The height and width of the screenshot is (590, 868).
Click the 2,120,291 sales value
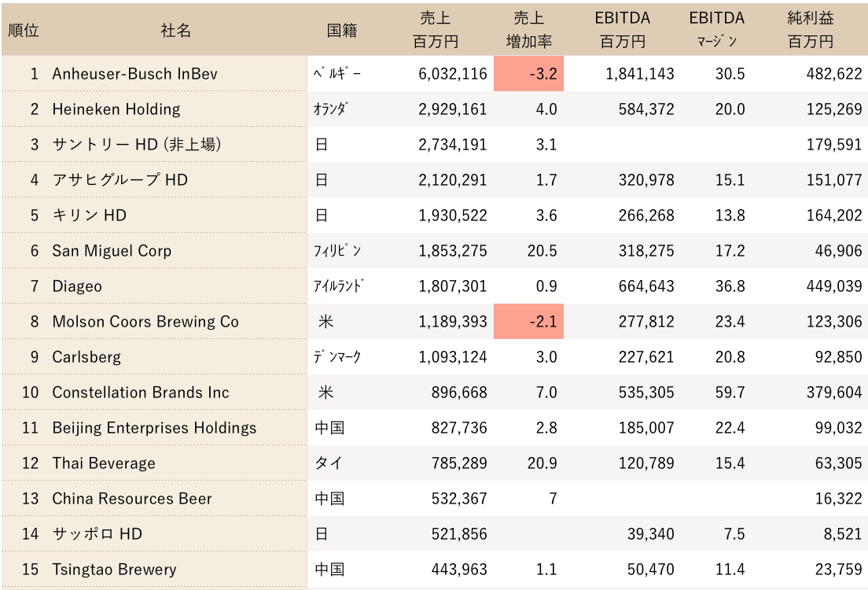(x=453, y=180)
